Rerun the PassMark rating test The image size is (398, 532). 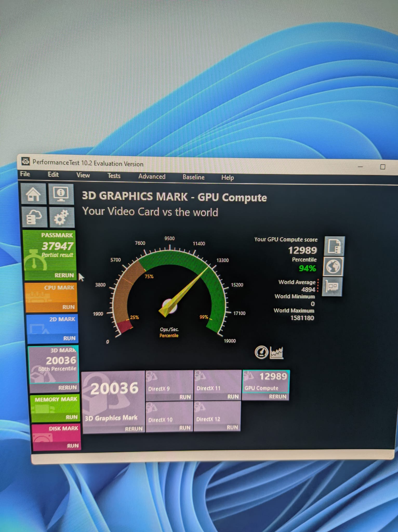64,275
